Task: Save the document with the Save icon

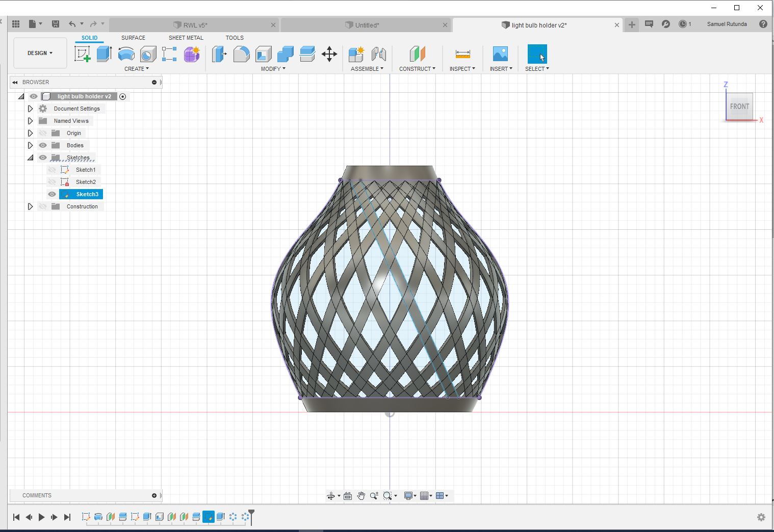Action: (x=56, y=24)
